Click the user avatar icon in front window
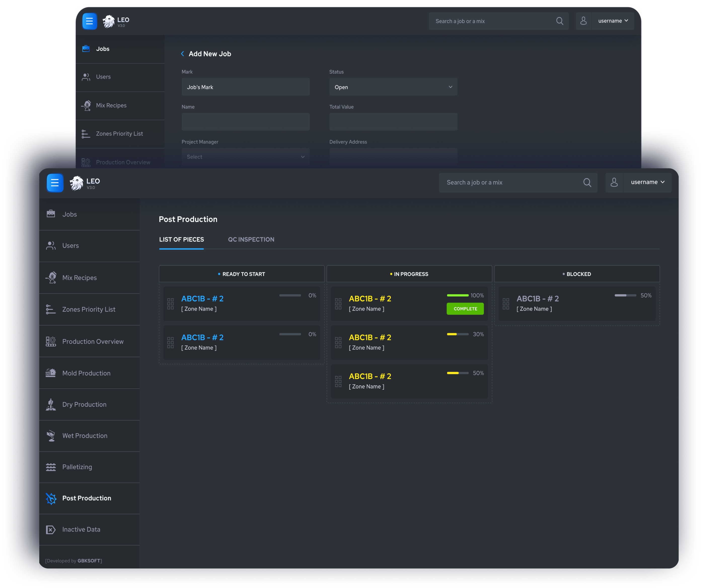The image size is (701, 588). (614, 182)
